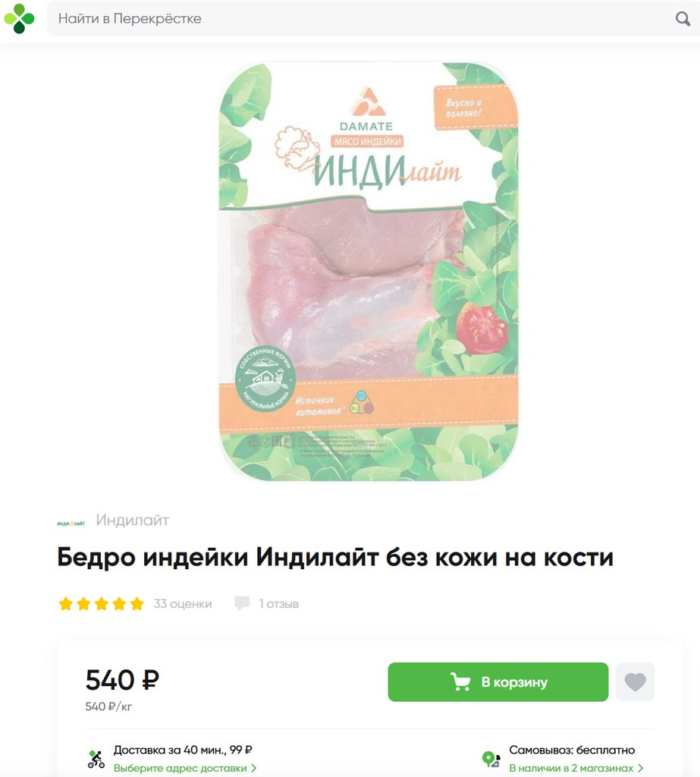
Task: Click the search magnifier icon
Action: point(683,19)
